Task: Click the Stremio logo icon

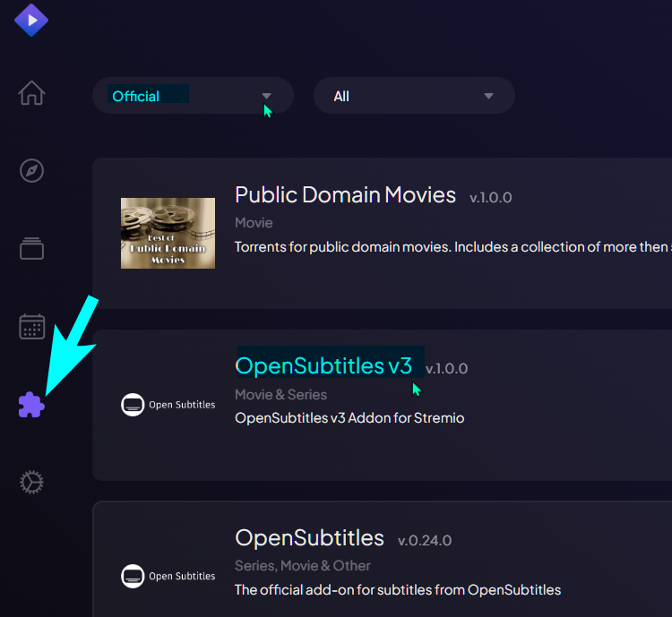Action: 31,20
